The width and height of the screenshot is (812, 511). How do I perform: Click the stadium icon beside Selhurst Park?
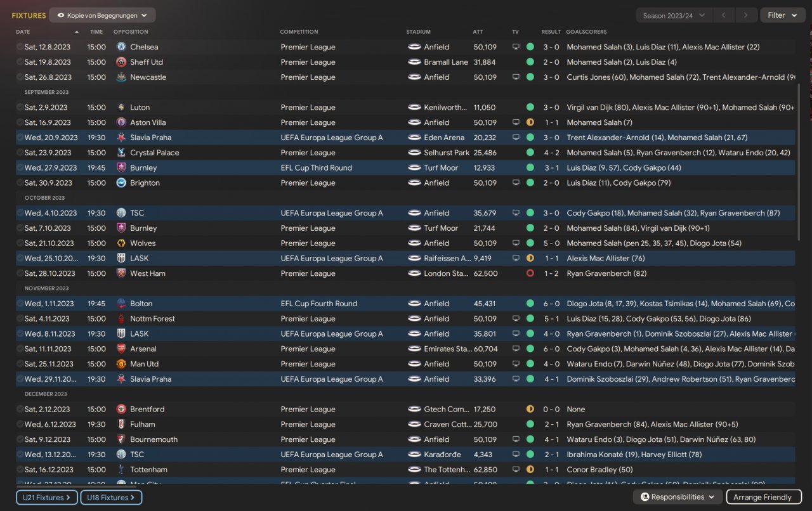[x=414, y=153]
